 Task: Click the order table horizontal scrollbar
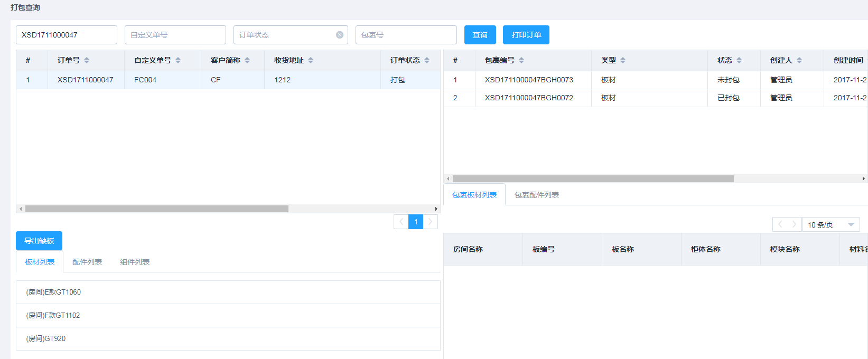[x=157, y=209]
